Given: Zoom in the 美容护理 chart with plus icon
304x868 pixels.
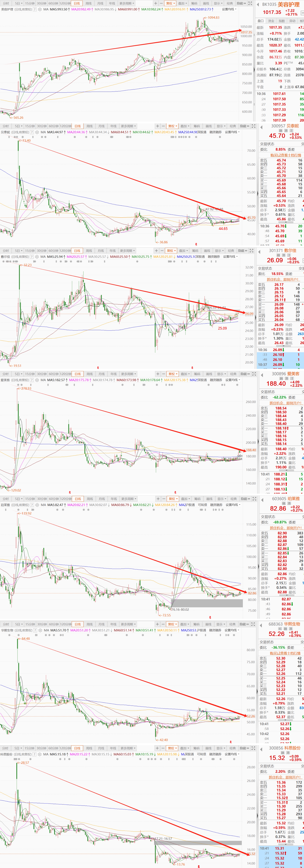Looking at the screenshot, I should [x=155, y=3].
